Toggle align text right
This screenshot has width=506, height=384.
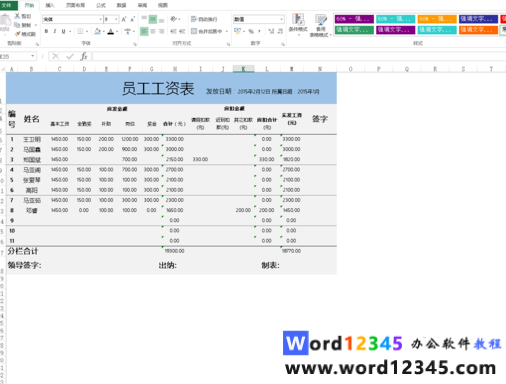(161, 31)
